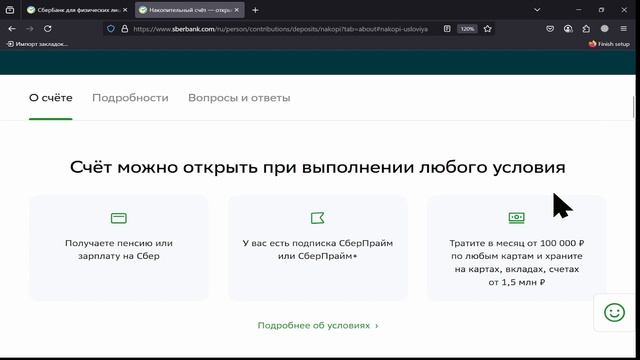Click the page vertical scrollbar thumb

point(633,106)
